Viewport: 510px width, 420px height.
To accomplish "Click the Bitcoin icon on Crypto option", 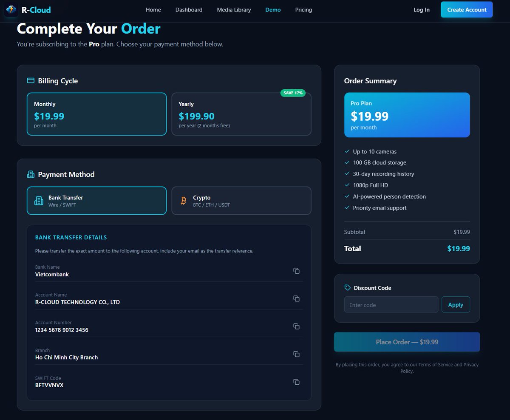I will pos(184,201).
